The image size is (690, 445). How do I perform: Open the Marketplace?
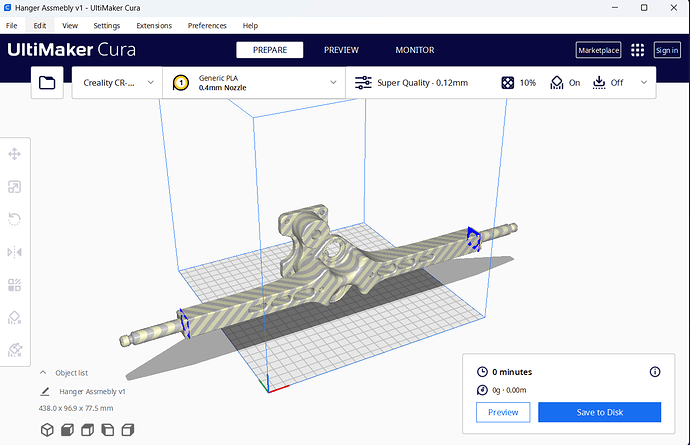598,50
